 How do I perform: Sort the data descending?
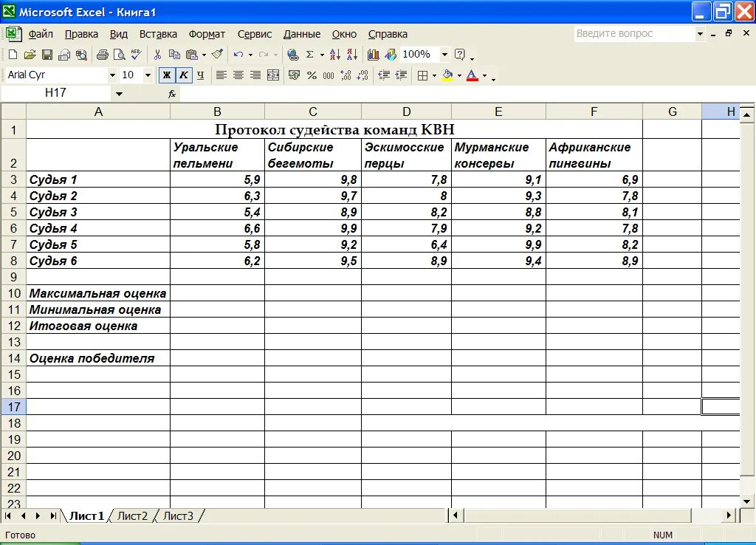coord(352,55)
